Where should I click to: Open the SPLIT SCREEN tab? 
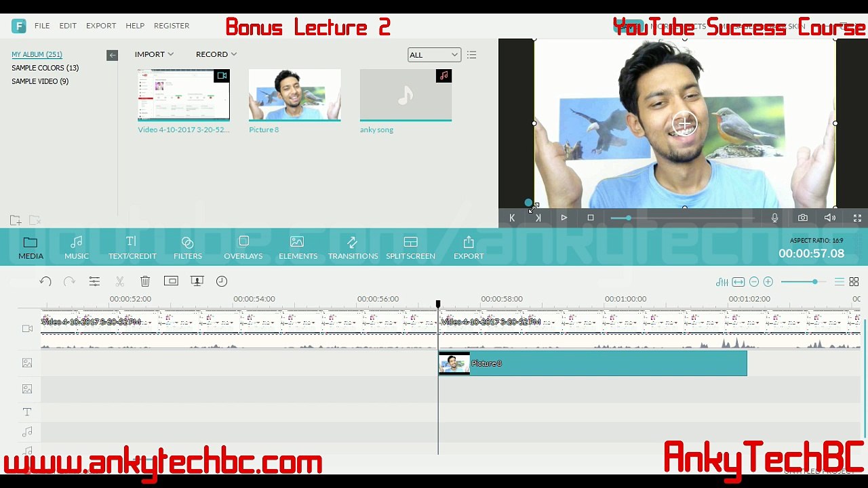410,248
